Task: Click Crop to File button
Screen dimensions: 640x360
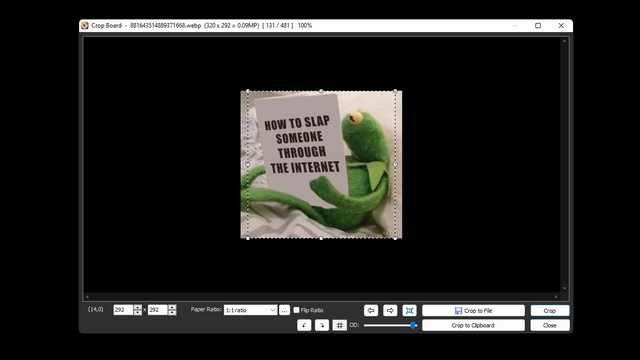Action: (473, 311)
